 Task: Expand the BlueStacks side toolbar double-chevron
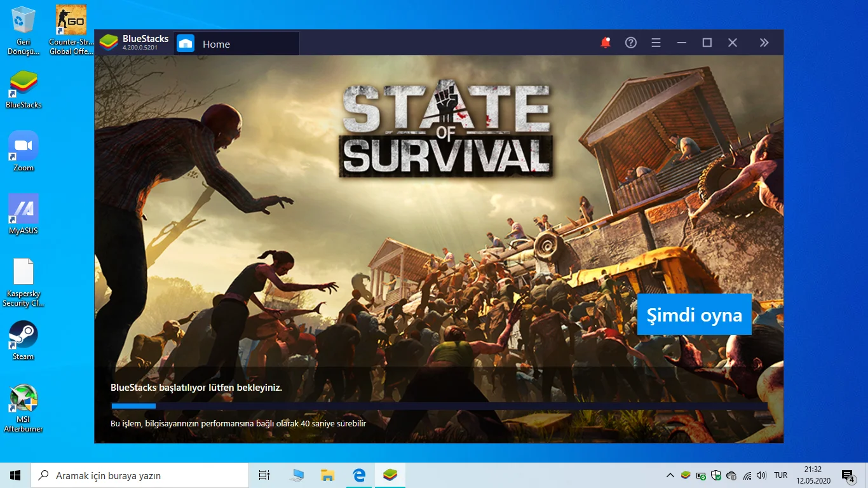pyautogui.click(x=764, y=43)
